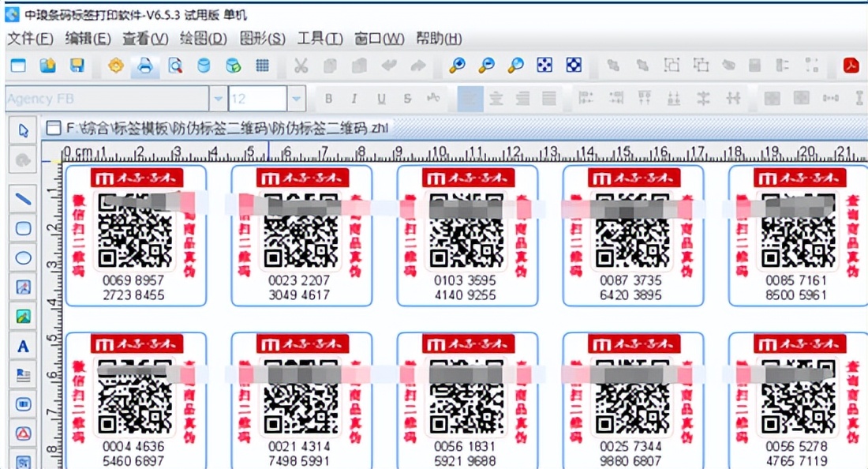Open the 绘图(D) menu
The width and height of the screenshot is (868, 469).
204,39
